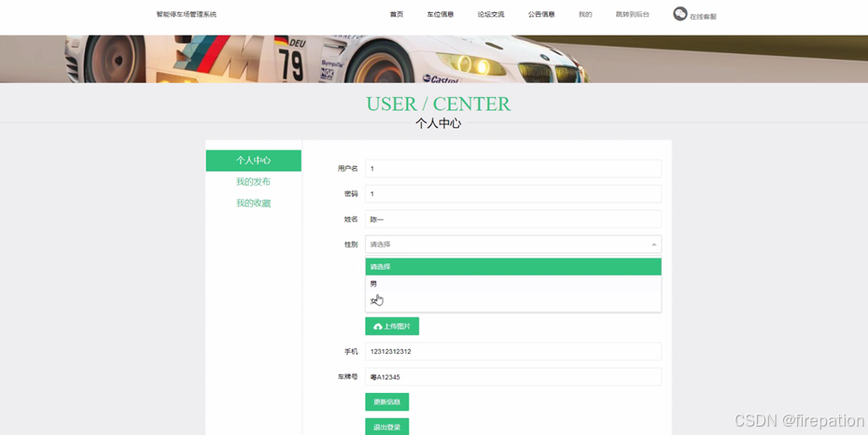Screen dimensions: 868x435
Task: Click the 性别 select box
Action: (x=513, y=244)
